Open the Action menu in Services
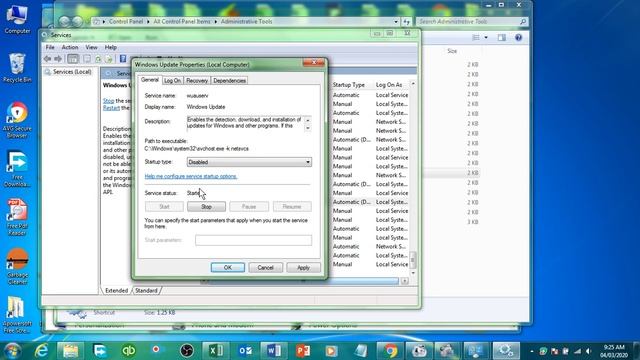 tap(70, 47)
